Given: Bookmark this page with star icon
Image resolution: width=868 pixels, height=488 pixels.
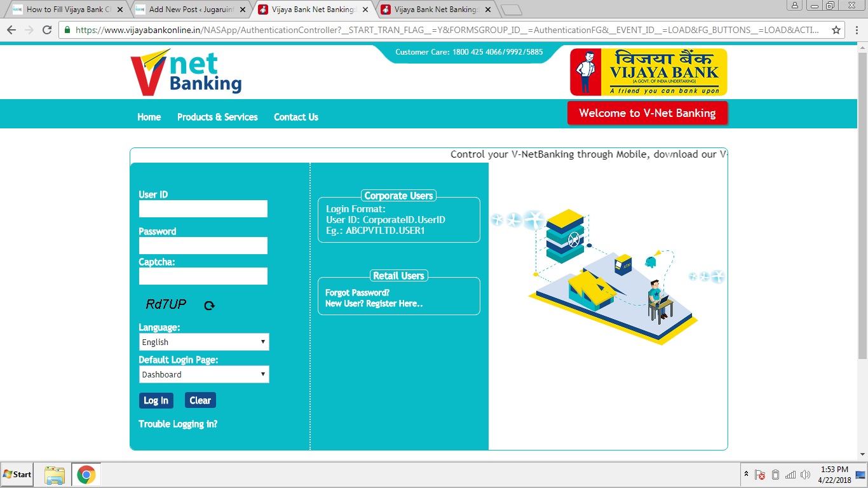Looking at the screenshot, I should (836, 30).
